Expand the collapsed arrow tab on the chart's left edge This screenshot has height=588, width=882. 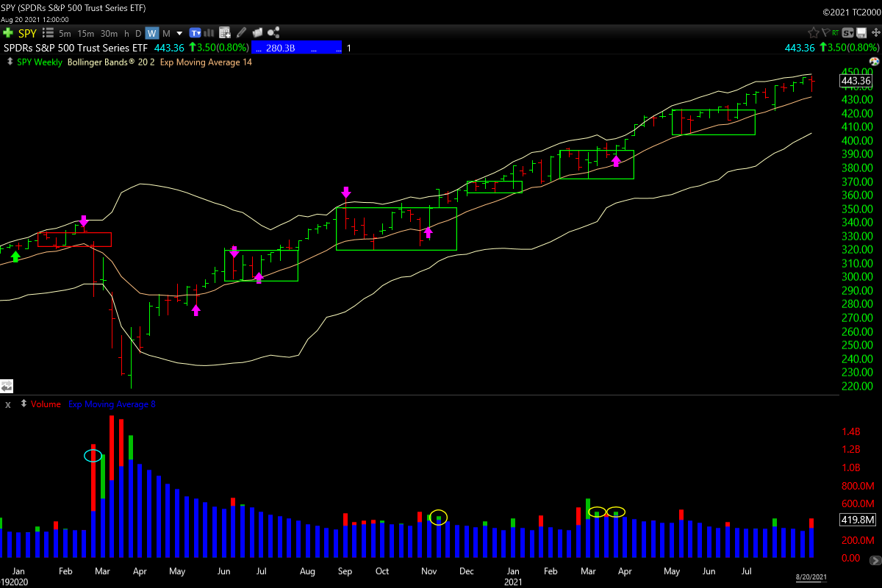coord(7,385)
